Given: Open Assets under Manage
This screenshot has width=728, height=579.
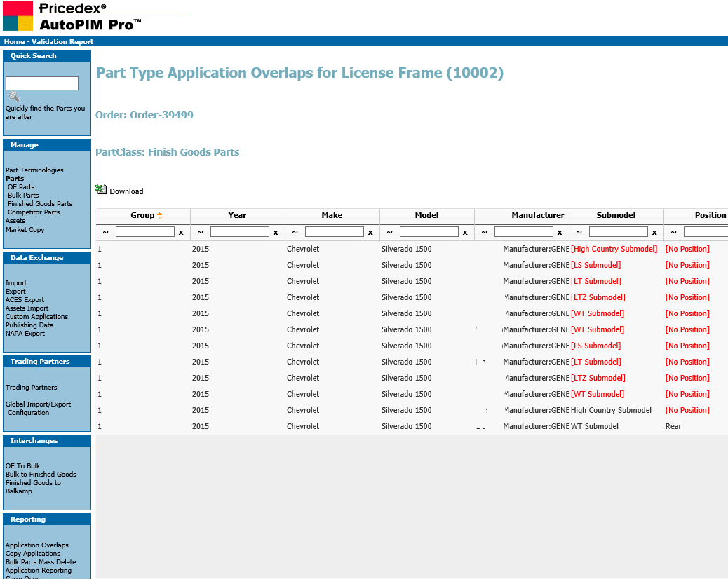Looking at the screenshot, I should click(x=15, y=220).
